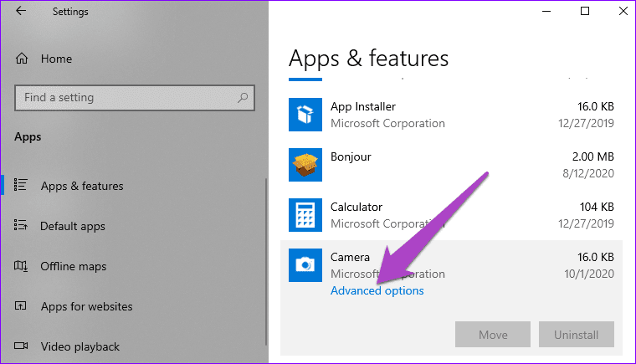Click the Apps for websites icon
The height and width of the screenshot is (364, 636).
pos(20,305)
